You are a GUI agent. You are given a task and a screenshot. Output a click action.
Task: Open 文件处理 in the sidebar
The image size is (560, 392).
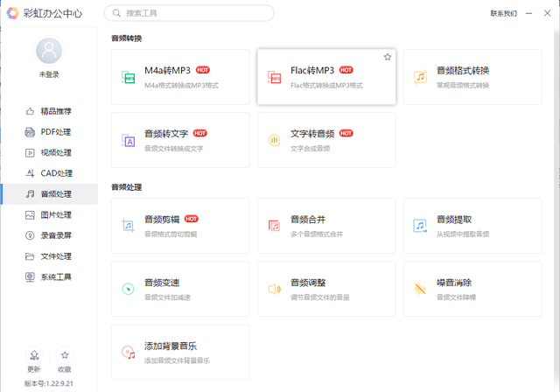[49, 256]
